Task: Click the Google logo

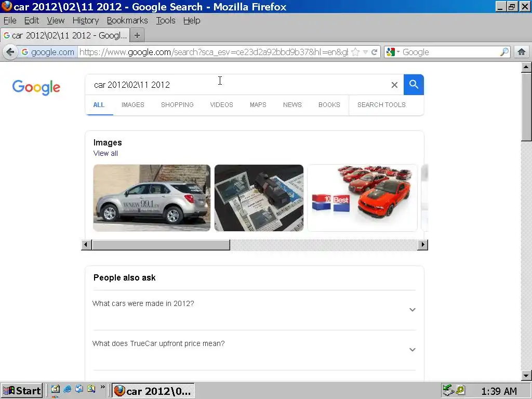Action: click(x=36, y=87)
